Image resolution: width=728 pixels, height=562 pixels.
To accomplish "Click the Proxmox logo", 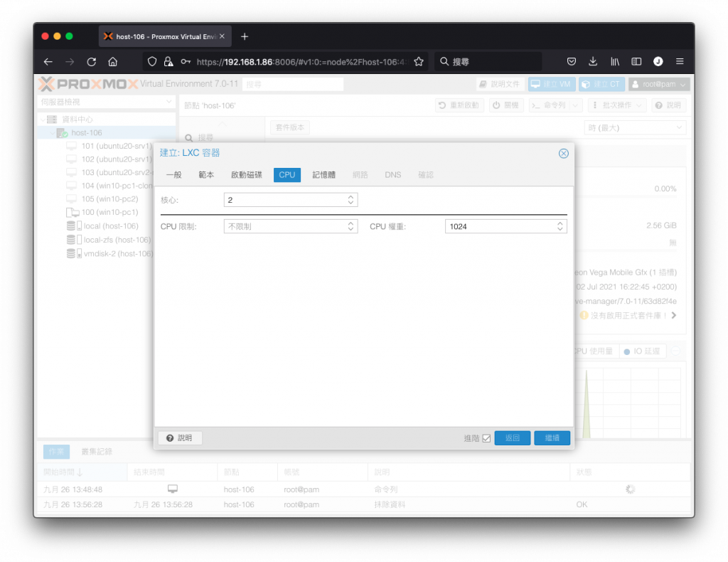I will pyautogui.click(x=88, y=84).
